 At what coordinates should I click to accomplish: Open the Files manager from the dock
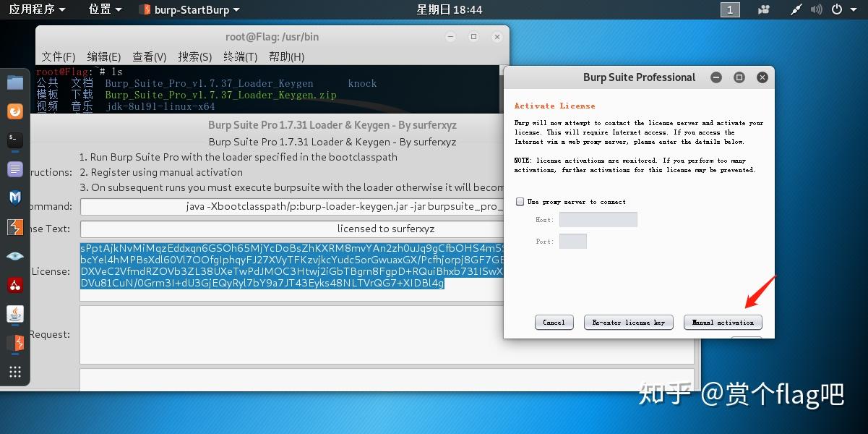point(15,82)
